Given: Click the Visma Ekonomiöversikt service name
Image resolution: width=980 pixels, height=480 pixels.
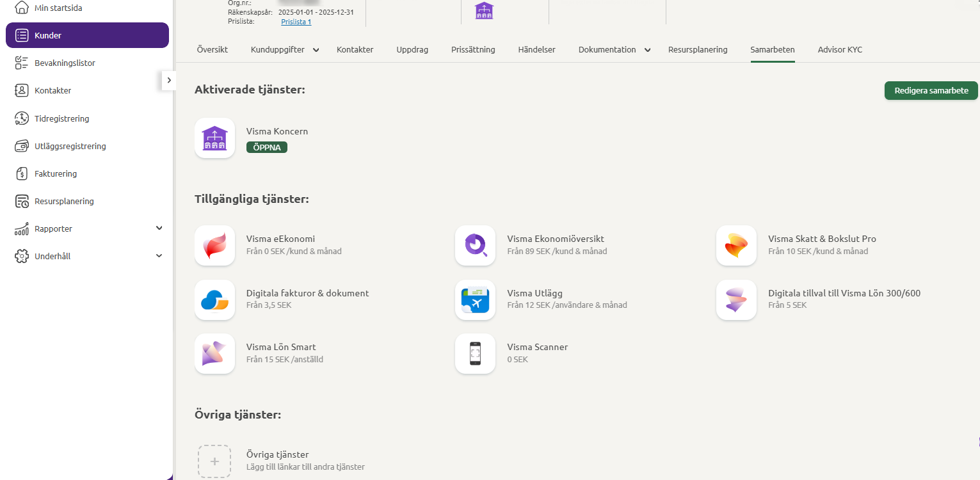Looking at the screenshot, I should point(556,239).
